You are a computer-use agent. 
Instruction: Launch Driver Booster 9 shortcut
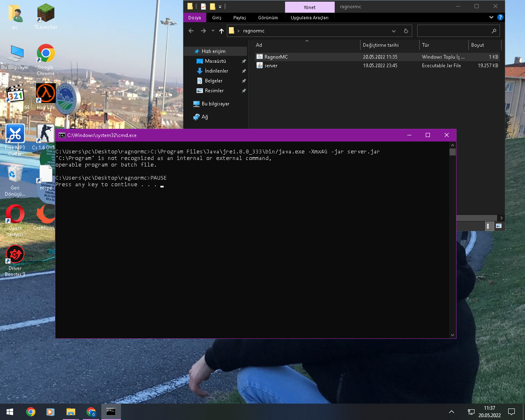[15, 260]
